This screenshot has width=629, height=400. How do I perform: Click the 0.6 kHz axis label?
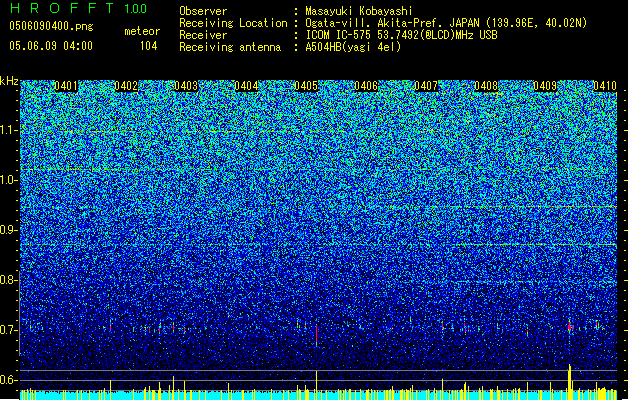click(x=8, y=380)
